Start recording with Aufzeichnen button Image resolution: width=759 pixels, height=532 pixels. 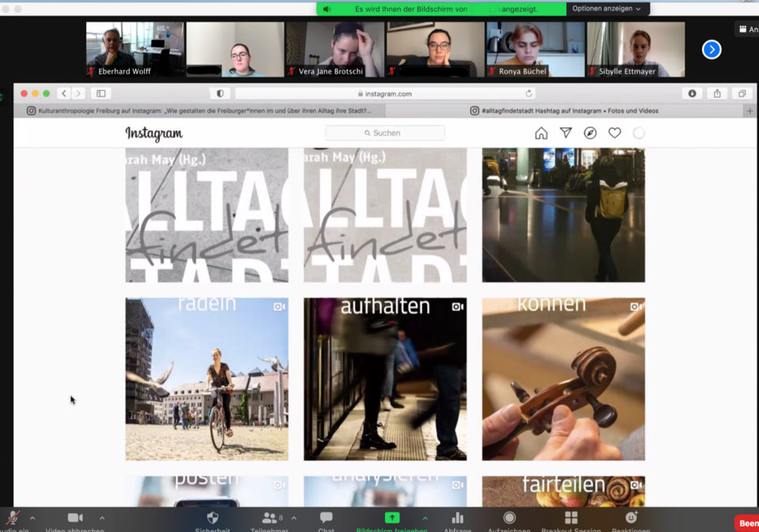(x=509, y=520)
